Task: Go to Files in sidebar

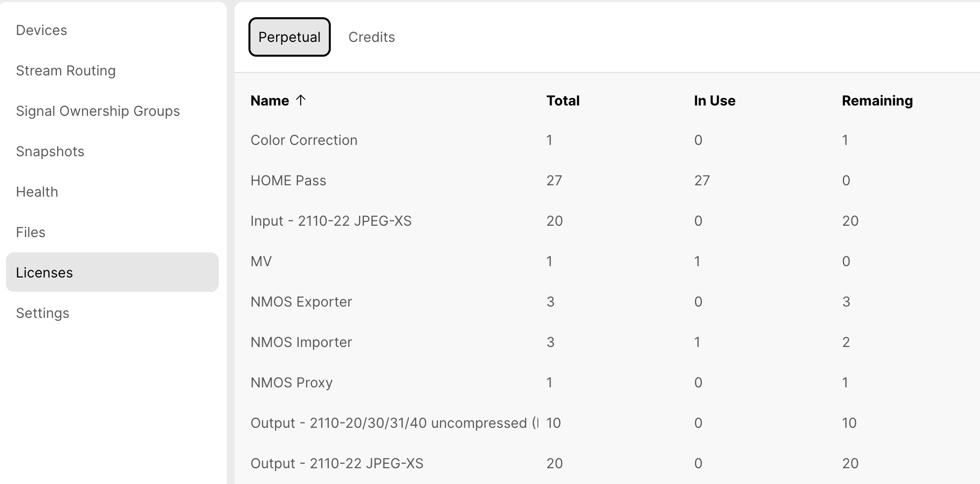Action: click(x=31, y=232)
